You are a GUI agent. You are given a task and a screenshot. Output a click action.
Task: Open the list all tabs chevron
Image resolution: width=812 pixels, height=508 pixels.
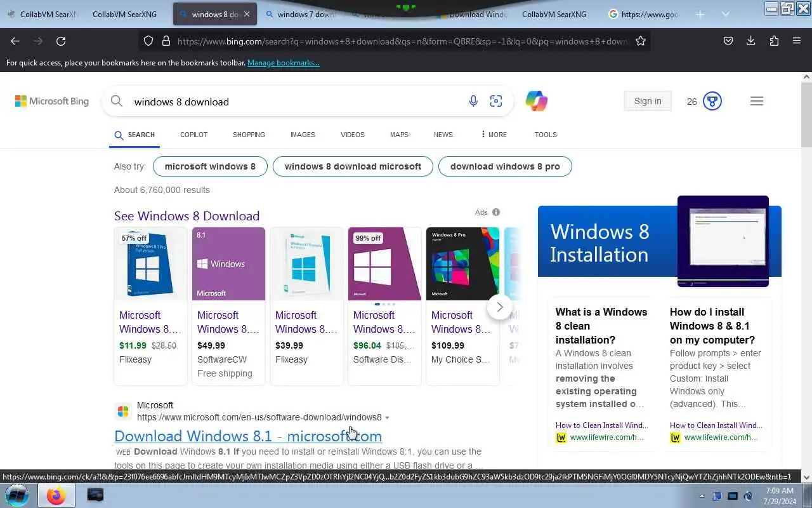click(x=726, y=14)
